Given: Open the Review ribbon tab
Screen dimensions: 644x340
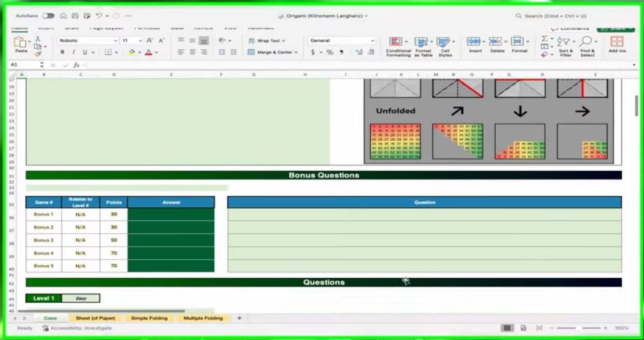Looking at the screenshot, I should (203, 28).
